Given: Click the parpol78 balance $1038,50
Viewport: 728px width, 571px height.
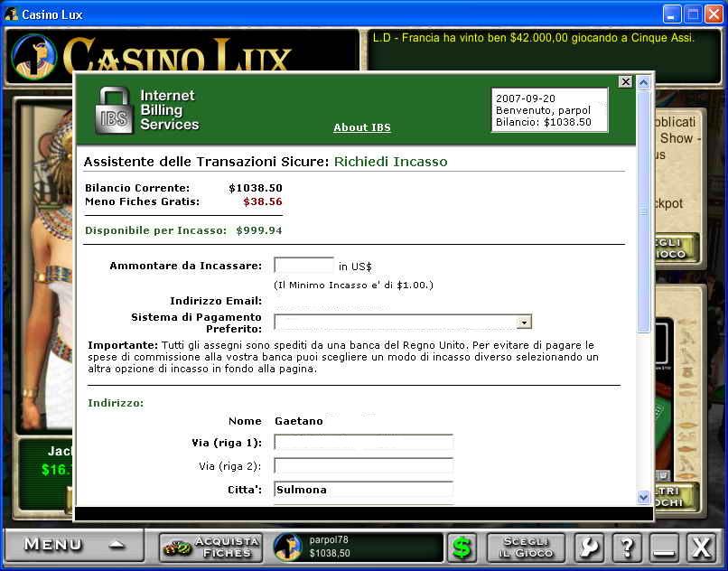Looking at the screenshot, I should click(330, 553).
